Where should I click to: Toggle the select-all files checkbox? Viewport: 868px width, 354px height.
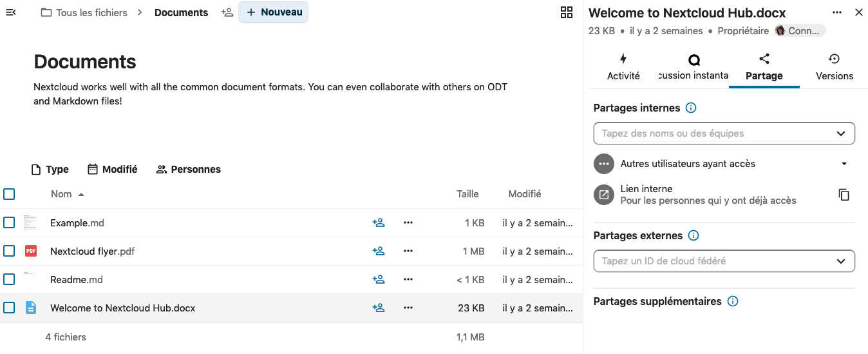[9, 194]
